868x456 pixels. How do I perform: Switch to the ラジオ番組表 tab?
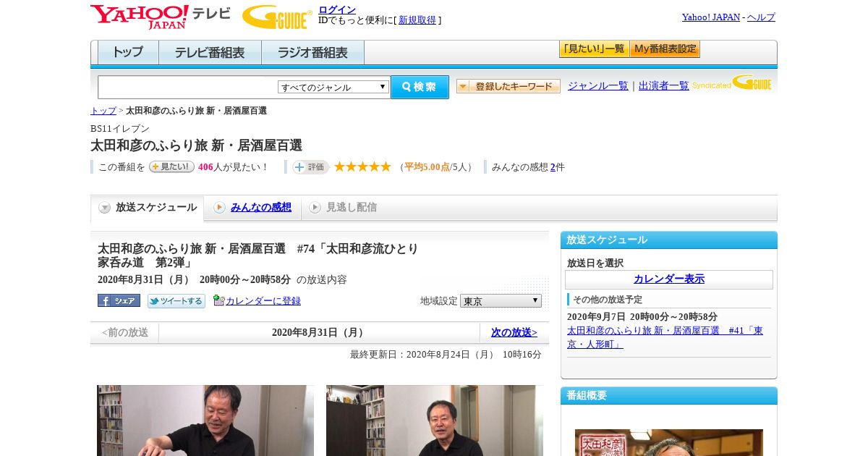tap(312, 53)
